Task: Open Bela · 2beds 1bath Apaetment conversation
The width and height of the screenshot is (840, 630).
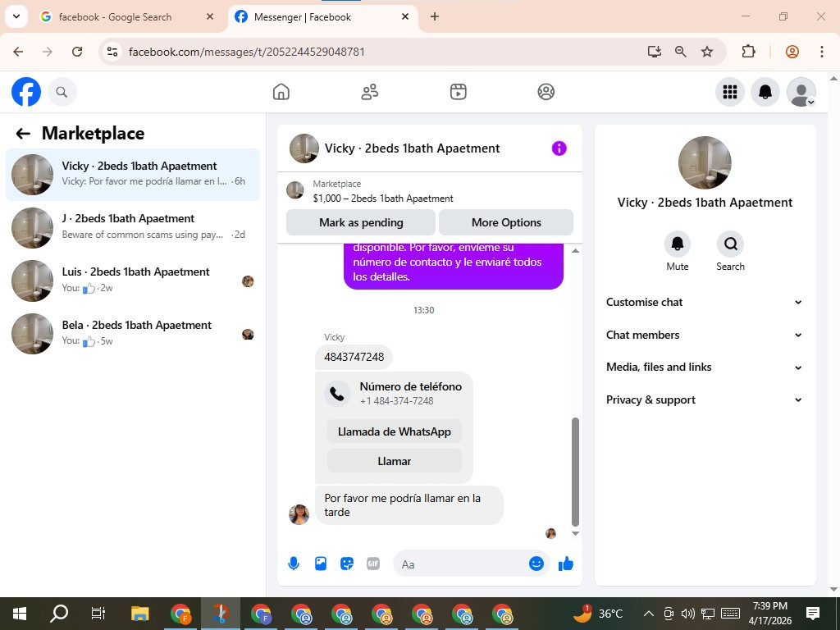Action: [x=133, y=334]
